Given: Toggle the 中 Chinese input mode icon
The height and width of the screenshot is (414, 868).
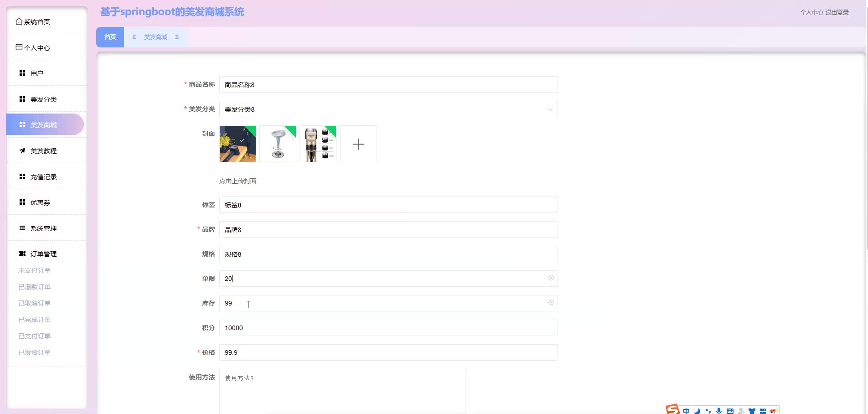Looking at the screenshot, I should pos(686,411).
